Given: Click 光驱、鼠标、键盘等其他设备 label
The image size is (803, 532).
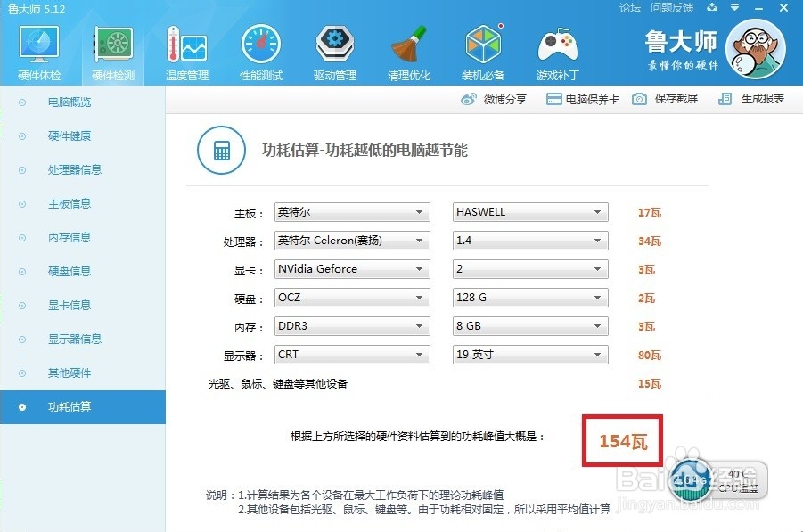Looking at the screenshot, I should (277, 383).
